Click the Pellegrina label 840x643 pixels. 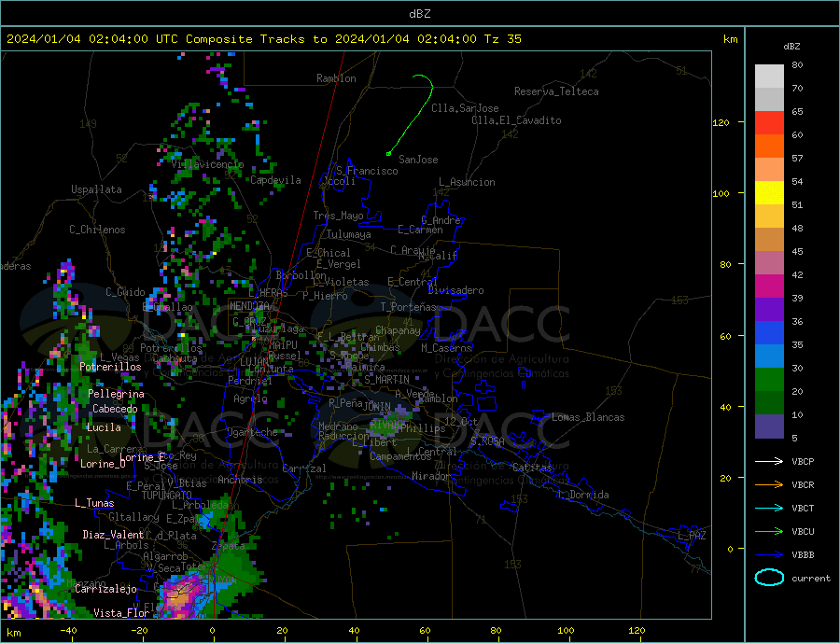pos(117,394)
